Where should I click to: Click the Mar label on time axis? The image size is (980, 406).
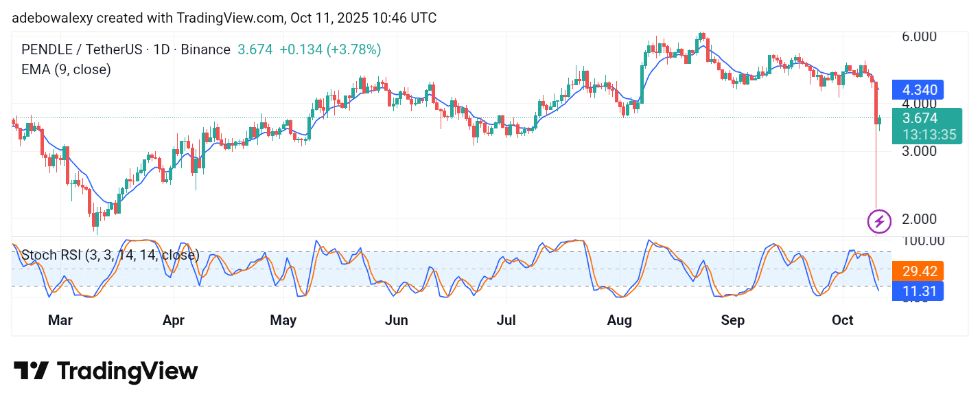(60, 320)
